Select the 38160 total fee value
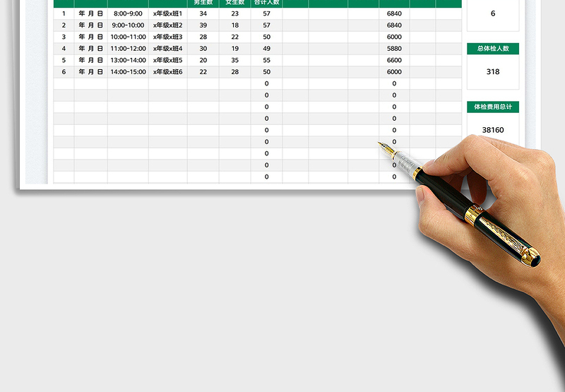The width and height of the screenshot is (565, 392). click(493, 130)
